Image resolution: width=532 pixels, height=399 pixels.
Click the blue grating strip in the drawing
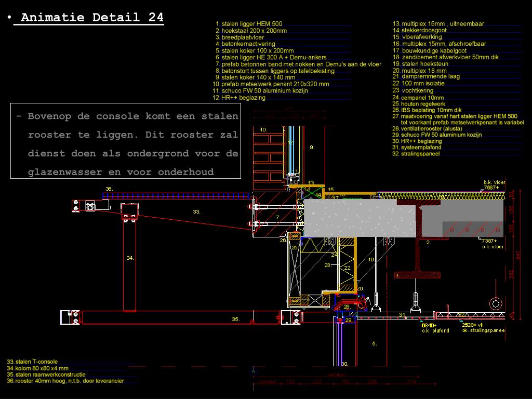point(176,196)
